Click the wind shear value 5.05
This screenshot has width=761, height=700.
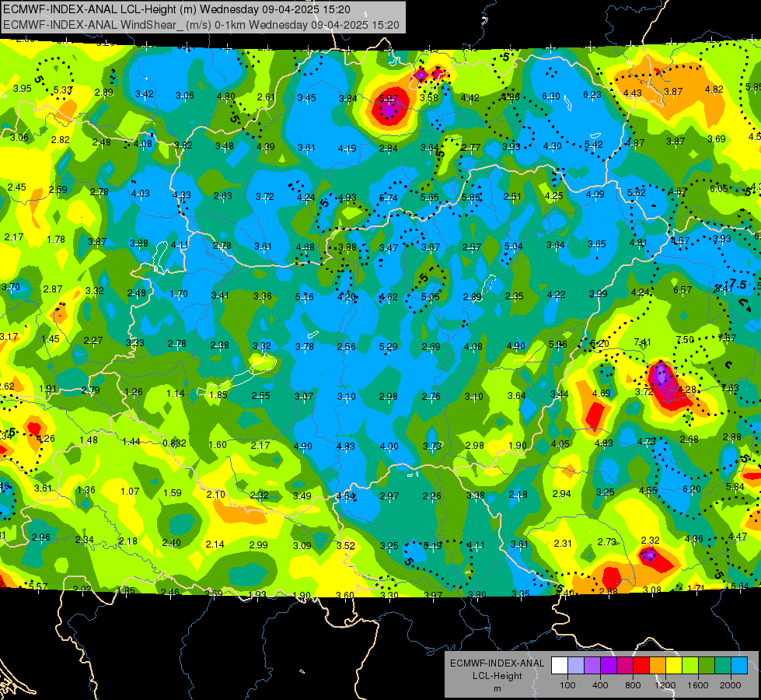tap(430, 296)
